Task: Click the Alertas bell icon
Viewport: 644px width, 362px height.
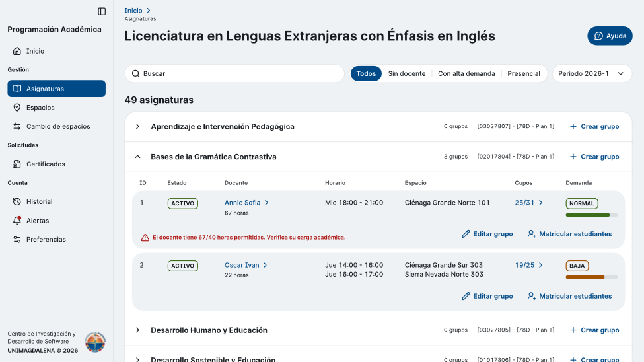Action: (x=17, y=220)
